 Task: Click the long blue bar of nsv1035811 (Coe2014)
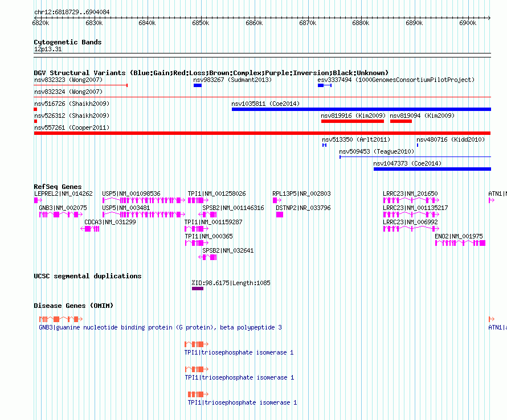pos(362,109)
